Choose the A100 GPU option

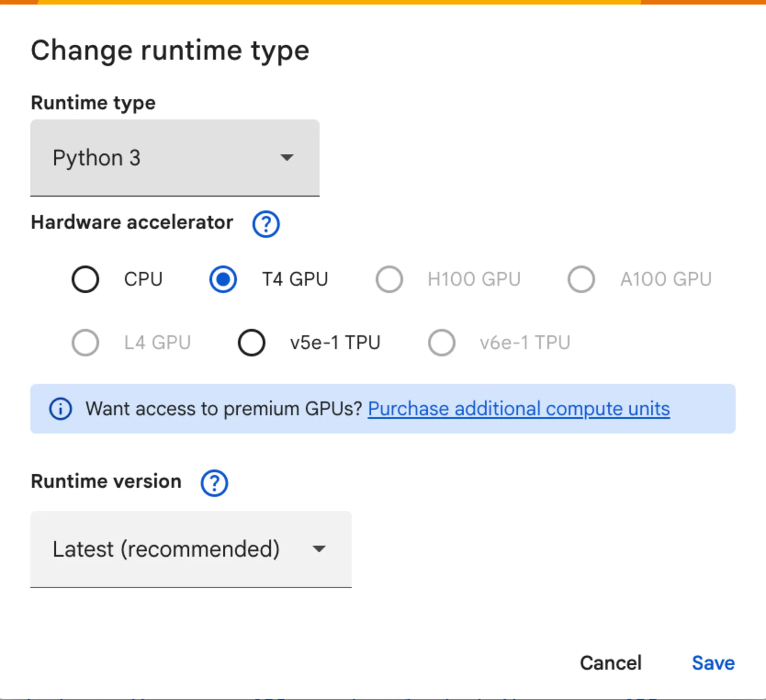580,279
